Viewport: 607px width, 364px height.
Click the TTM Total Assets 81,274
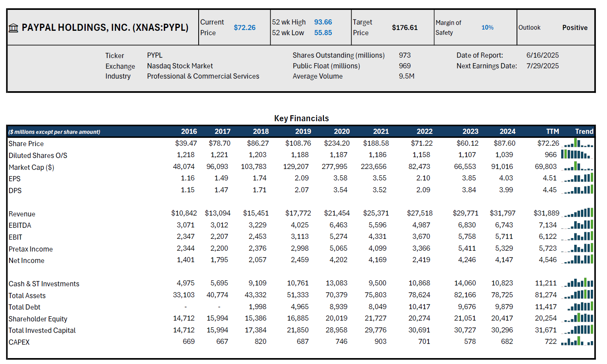(x=546, y=295)
